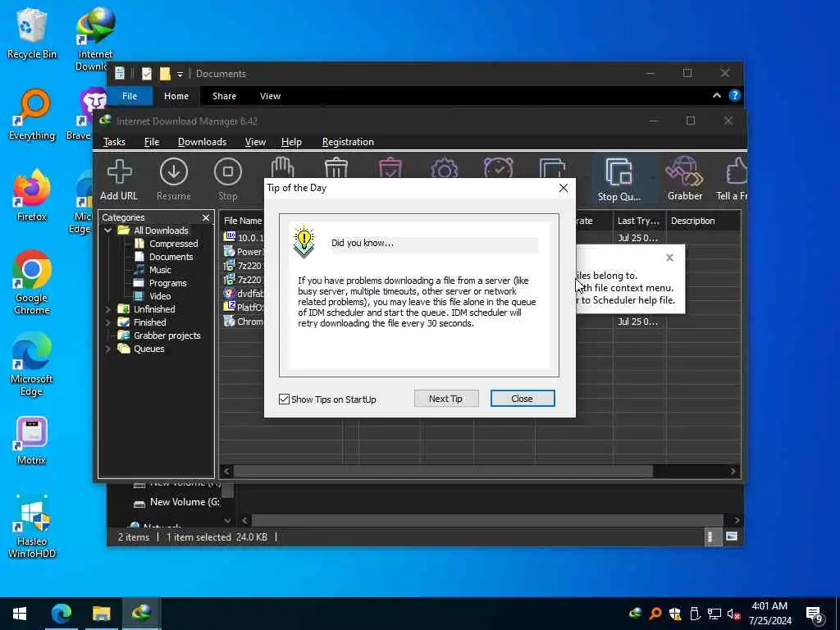Switch to large icons view in Documents window
This screenshot has width=840, height=630.
click(x=731, y=536)
